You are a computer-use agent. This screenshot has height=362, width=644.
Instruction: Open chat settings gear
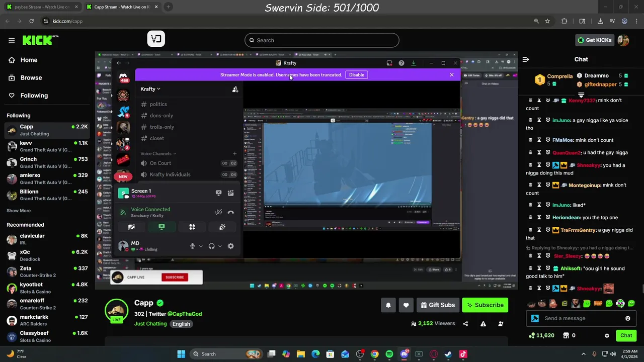607,335
